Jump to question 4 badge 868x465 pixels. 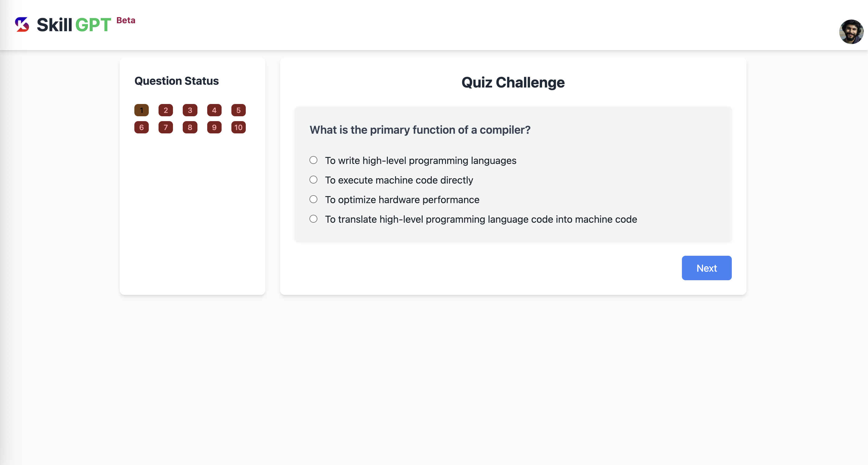(214, 110)
